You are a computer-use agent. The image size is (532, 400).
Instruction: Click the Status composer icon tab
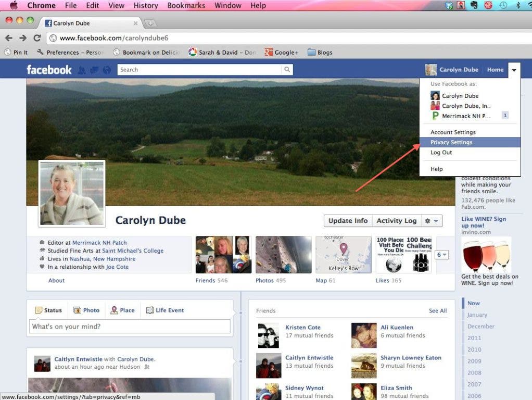point(48,310)
